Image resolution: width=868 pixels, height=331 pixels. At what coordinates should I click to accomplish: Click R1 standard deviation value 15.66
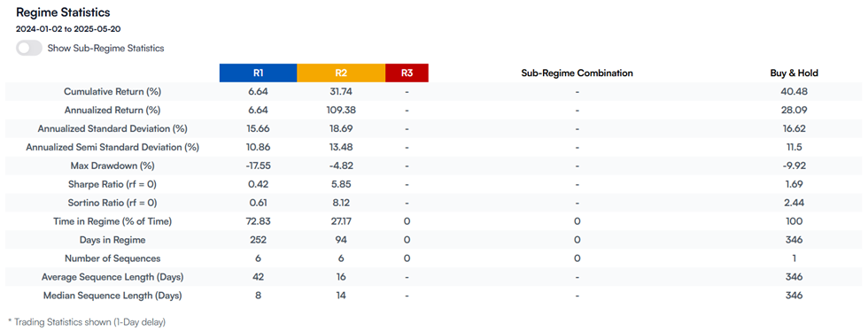click(x=258, y=128)
